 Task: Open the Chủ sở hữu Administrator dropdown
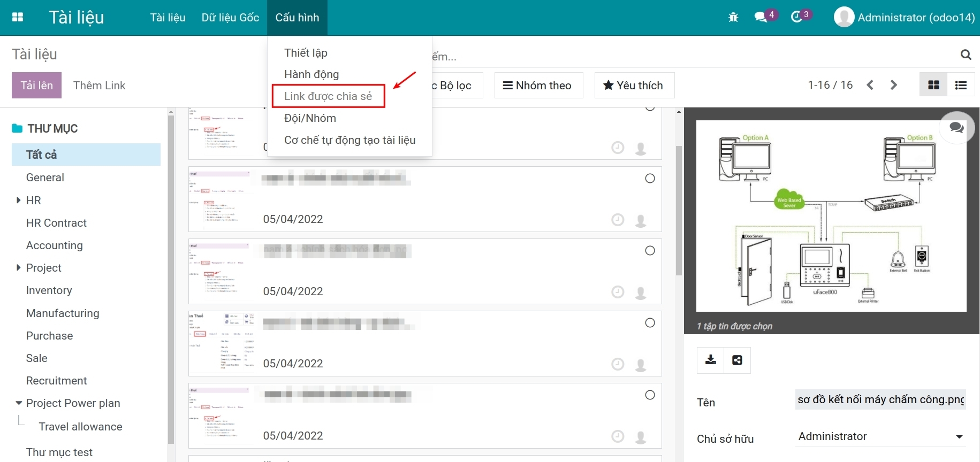click(x=880, y=436)
